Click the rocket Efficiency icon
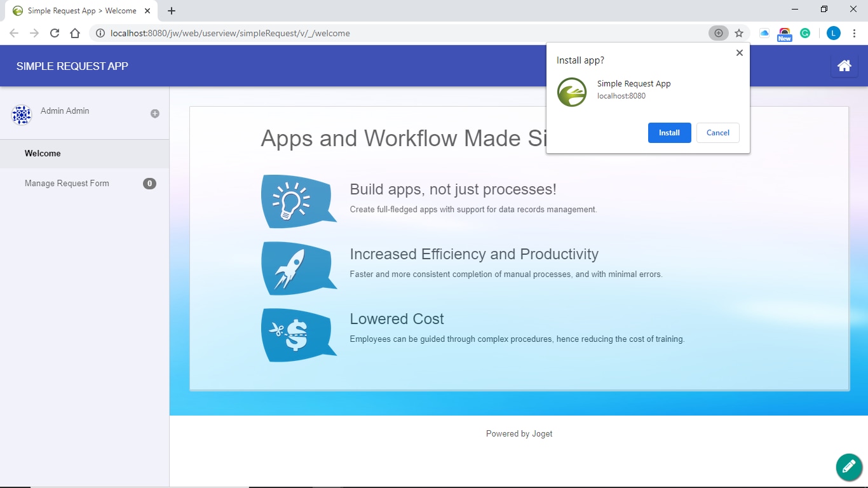The width and height of the screenshot is (868, 488). [299, 268]
